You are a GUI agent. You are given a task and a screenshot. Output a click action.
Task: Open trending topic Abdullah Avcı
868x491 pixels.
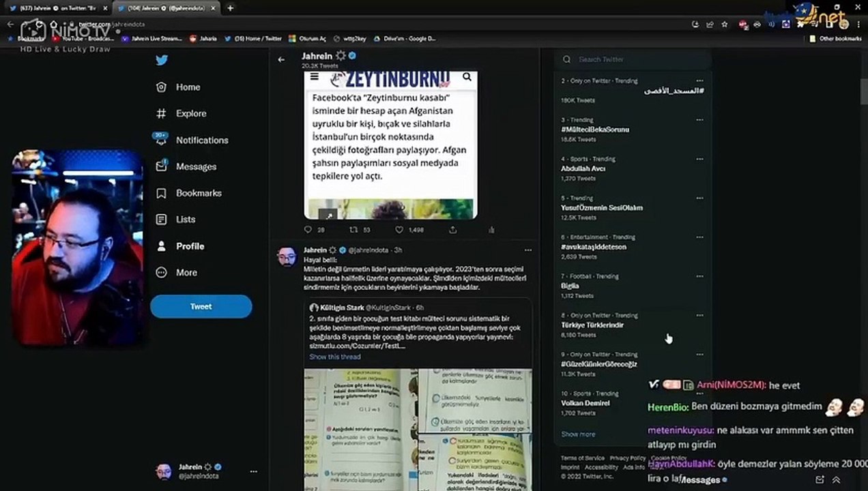point(583,168)
